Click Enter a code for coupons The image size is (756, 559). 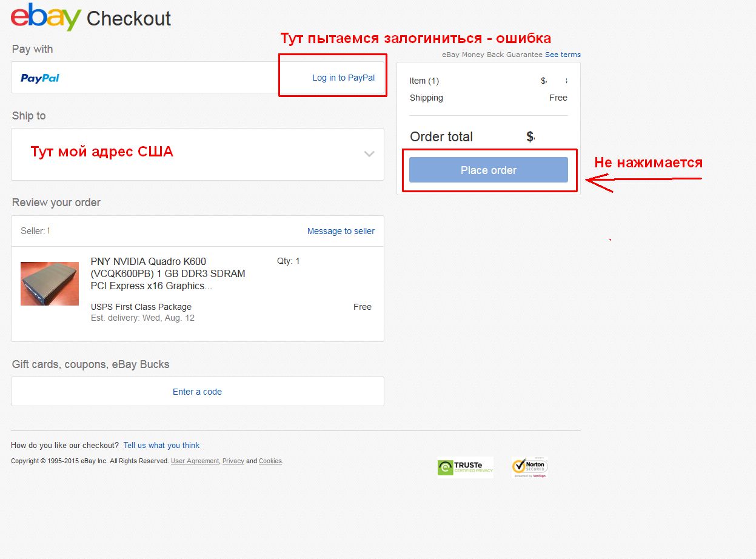click(x=197, y=392)
